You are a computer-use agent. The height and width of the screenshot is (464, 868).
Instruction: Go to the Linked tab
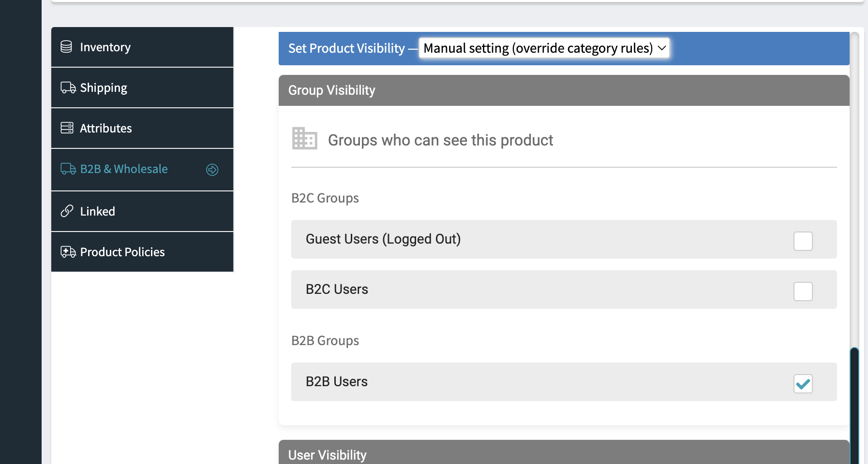[142, 211]
